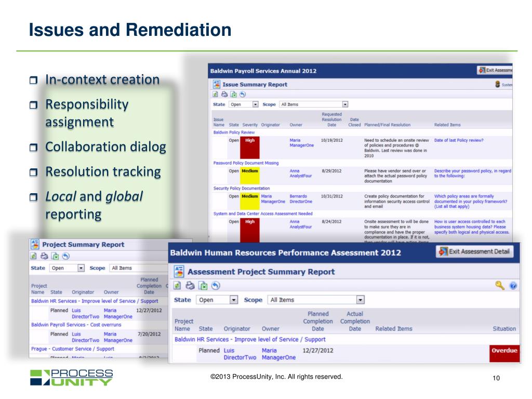Screen dimensions: 532x399
Task: Click Situation column header in Assessment report
Action: [x=504, y=329]
